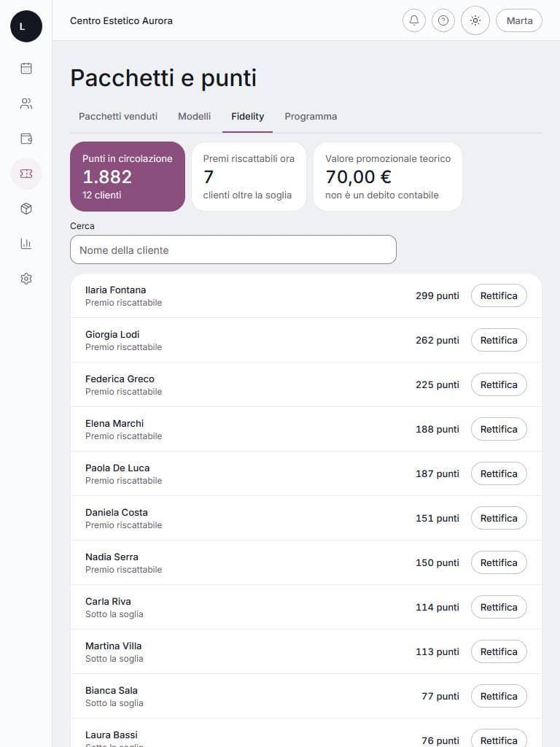The height and width of the screenshot is (747, 560).
Task: Click the 113 punti value
Action: tap(437, 651)
